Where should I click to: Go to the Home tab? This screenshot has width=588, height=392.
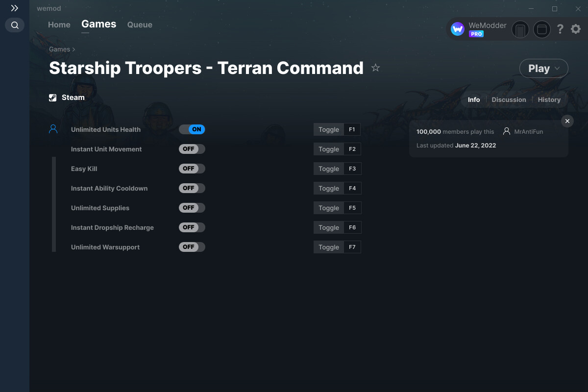point(59,24)
